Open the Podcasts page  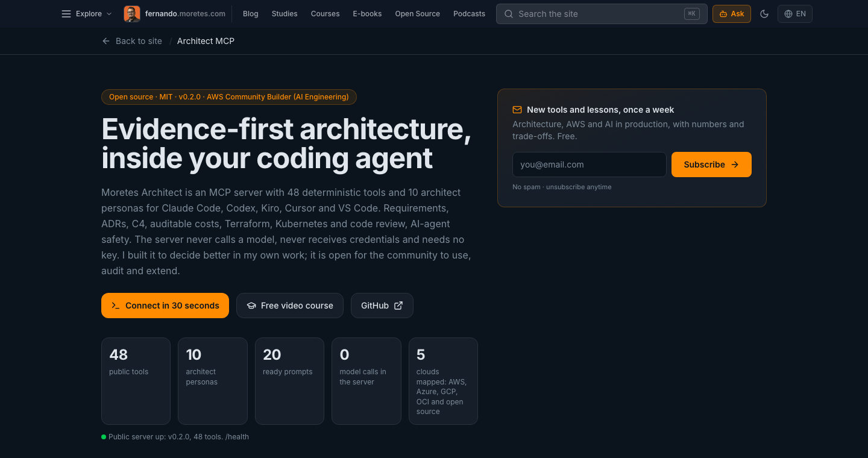pyautogui.click(x=470, y=14)
